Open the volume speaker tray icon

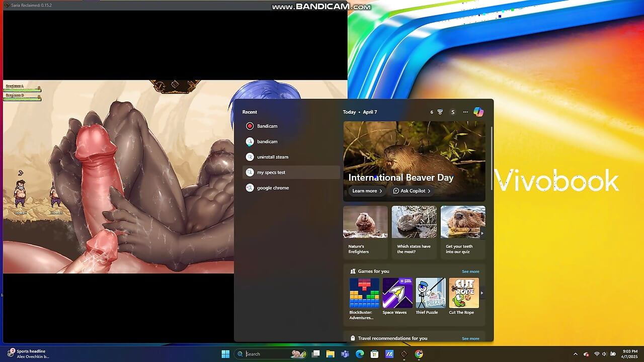pos(604,354)
